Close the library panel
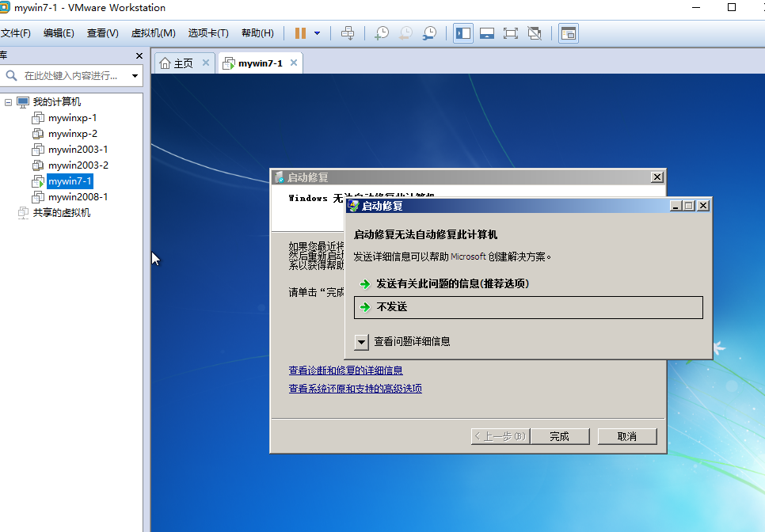The height and width of the screenshot is (532, 765). click(139, 56)
